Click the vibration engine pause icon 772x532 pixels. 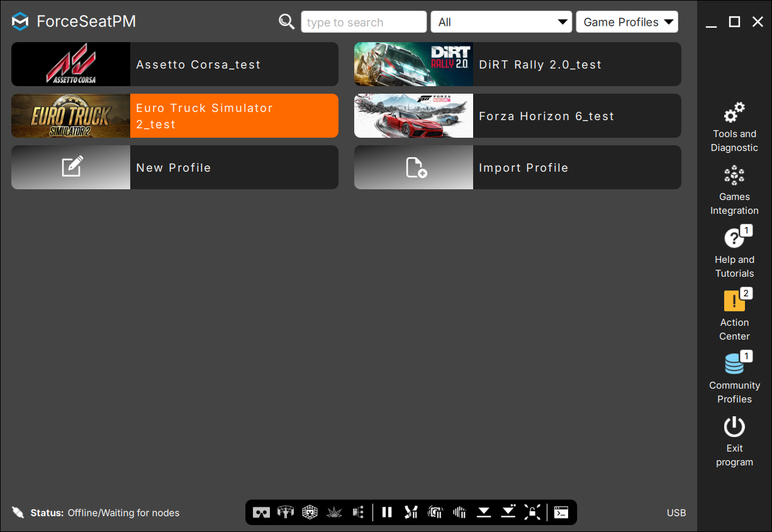435,513
